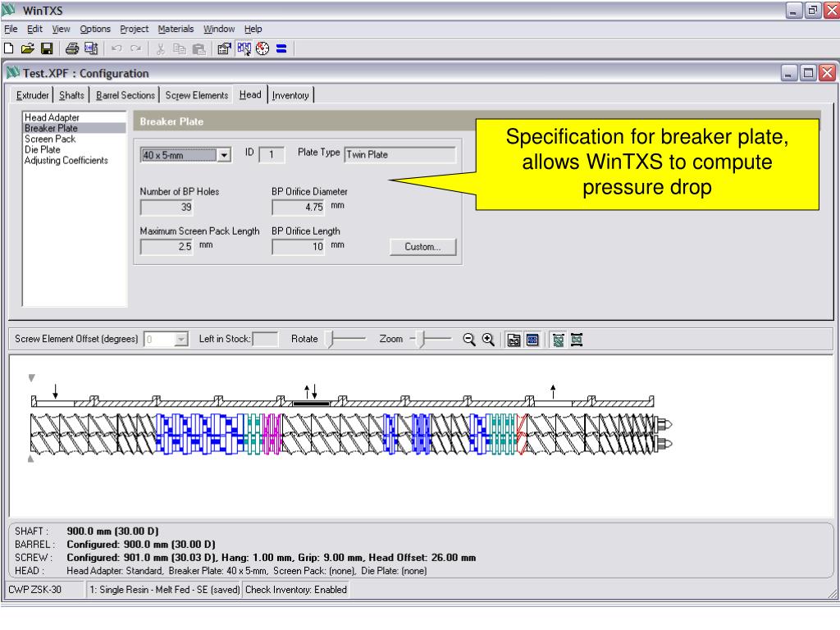Click the Cut scissors icon

click(160, 48)
